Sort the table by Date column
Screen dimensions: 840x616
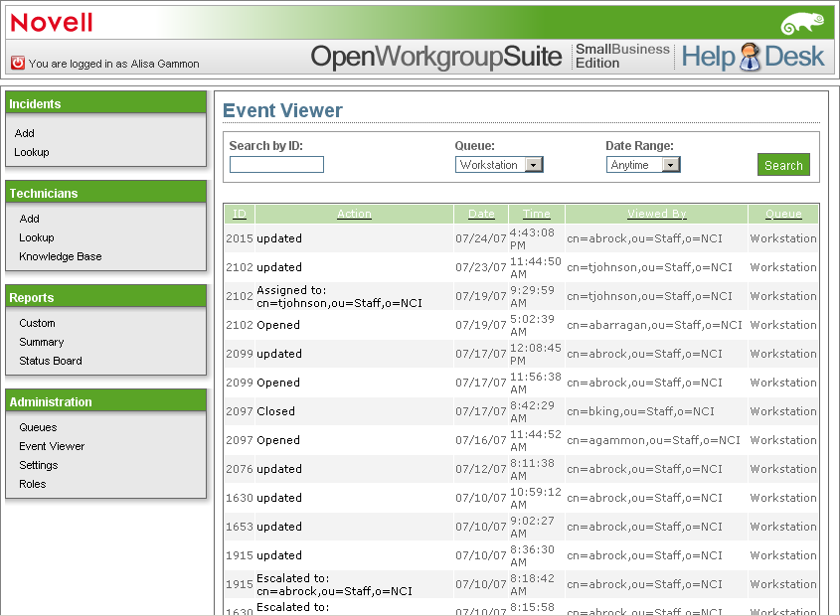point(481,214)
